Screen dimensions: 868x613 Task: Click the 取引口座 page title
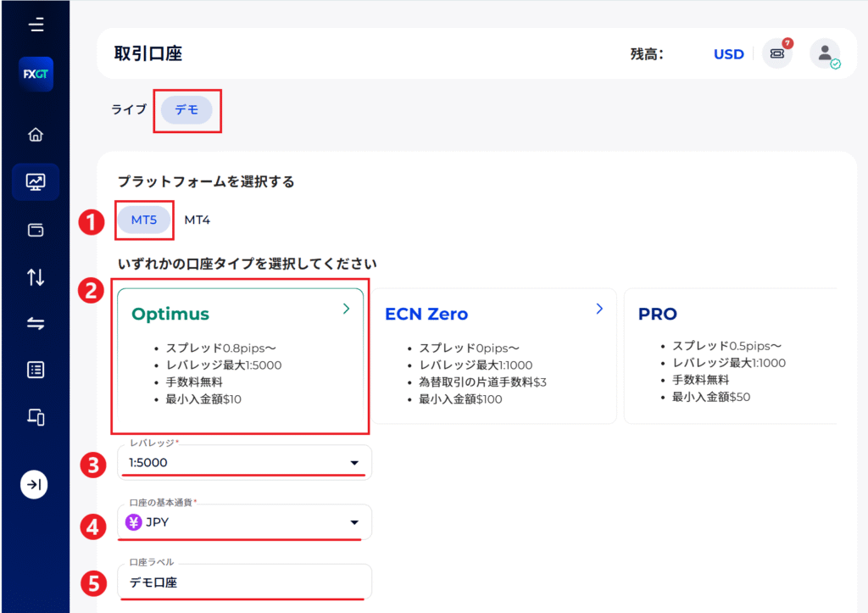point(147,53)
